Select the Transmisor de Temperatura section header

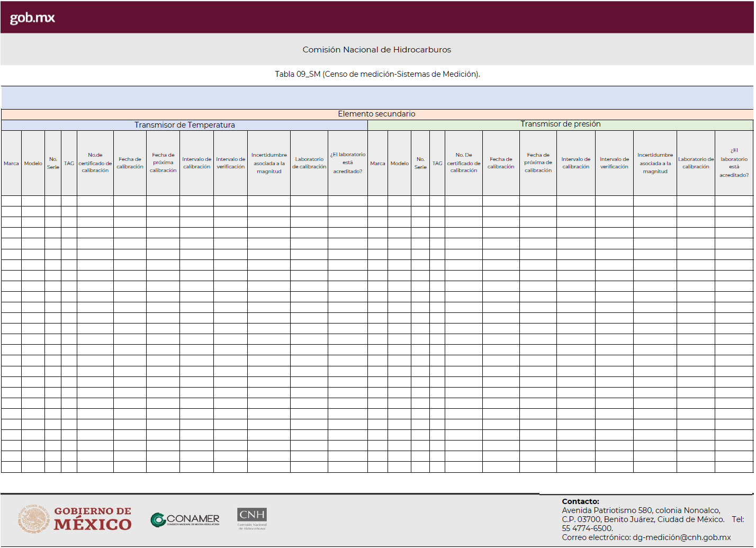pos(184,125)
